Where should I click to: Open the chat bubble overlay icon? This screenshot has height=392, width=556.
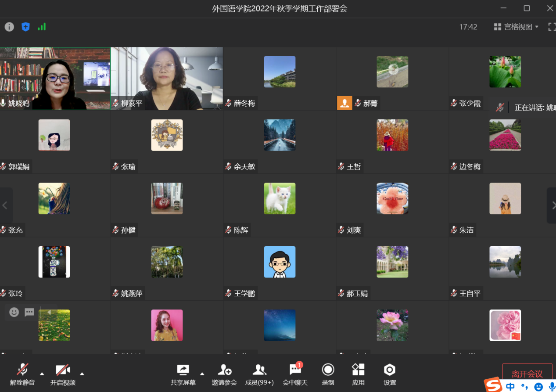[x=29, y=312]
